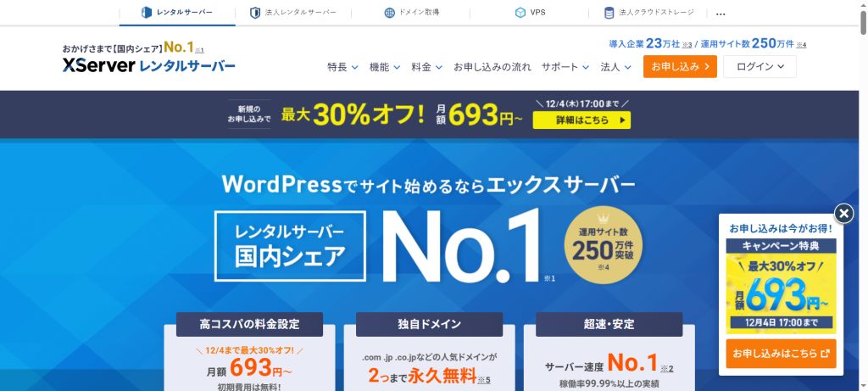Screen dimensions: 868x391
Task: Open the ログイン dropdown
Action: [x=759, y=66]
